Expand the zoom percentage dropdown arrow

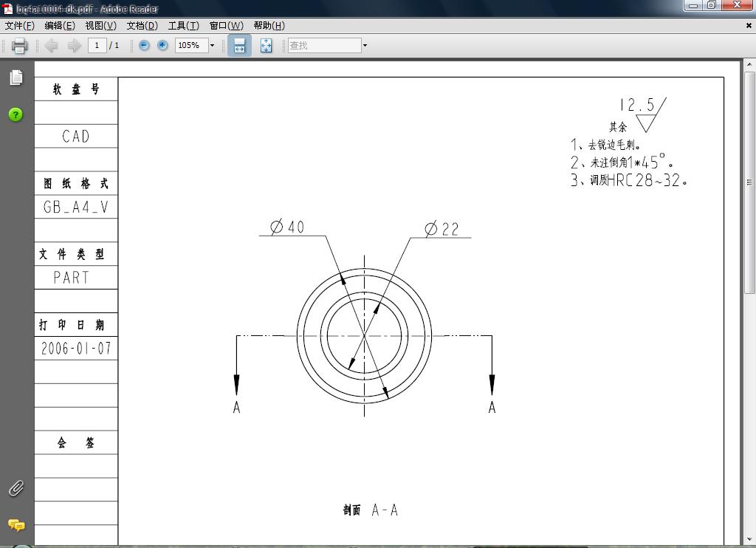(212, 45)
